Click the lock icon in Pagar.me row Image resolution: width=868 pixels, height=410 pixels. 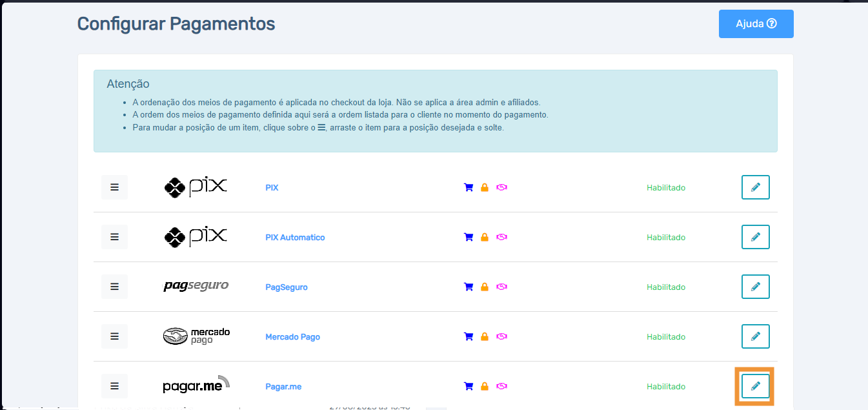(x=485, y=386)
